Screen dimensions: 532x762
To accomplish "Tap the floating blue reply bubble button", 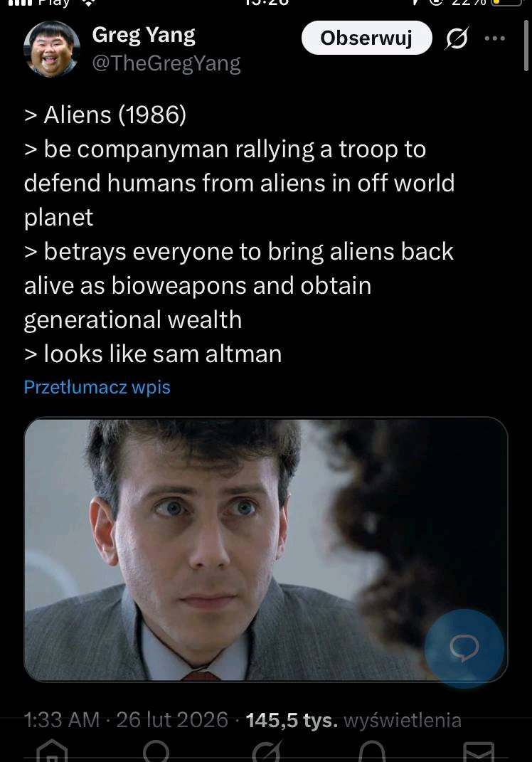I will pos(464,647).
